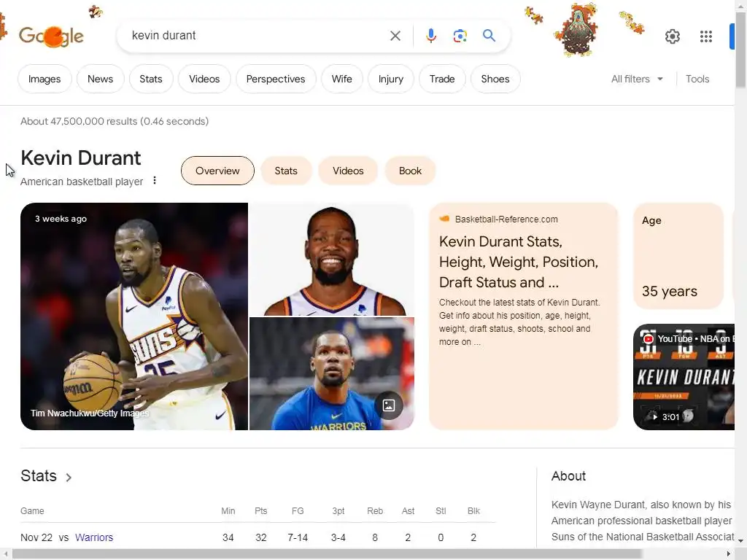Open settings gear icon
The height and width of the screenshot is (560, 747).
(672, 36)
